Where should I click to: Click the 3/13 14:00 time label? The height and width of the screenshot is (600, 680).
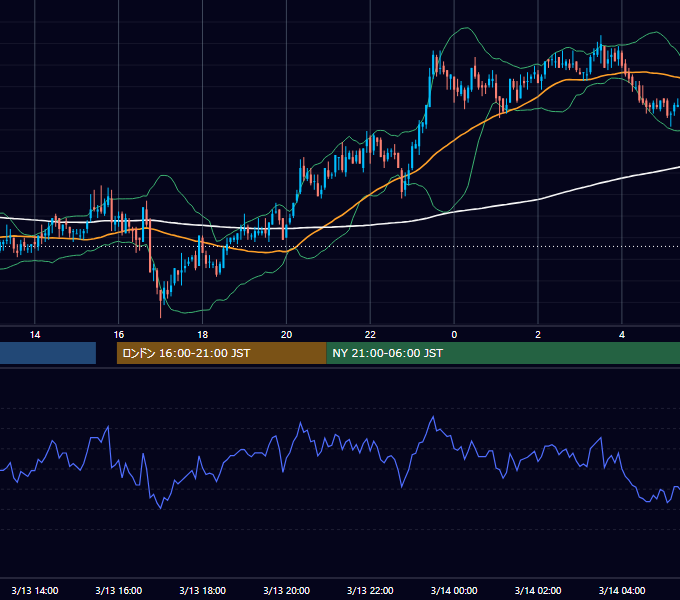pyautogui.click(x=35, y=590)
